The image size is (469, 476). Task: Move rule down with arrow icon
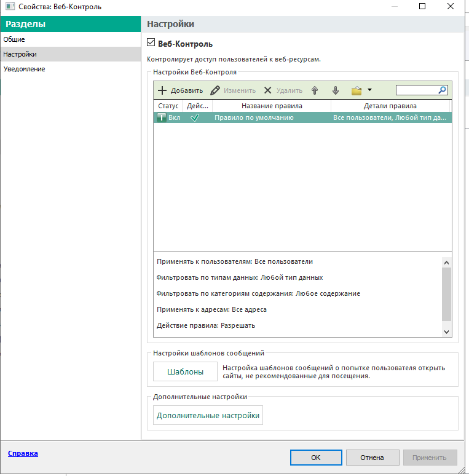[x=335, y=90]
